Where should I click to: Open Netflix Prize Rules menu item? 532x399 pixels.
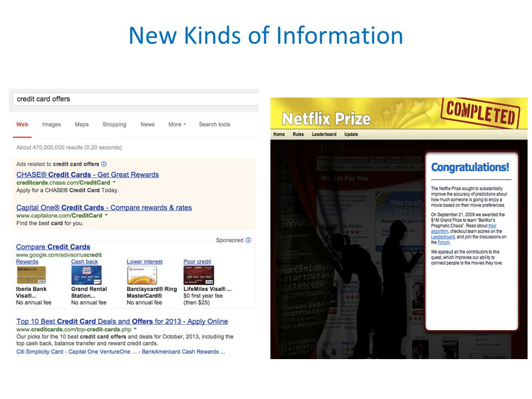coord(298,134)
